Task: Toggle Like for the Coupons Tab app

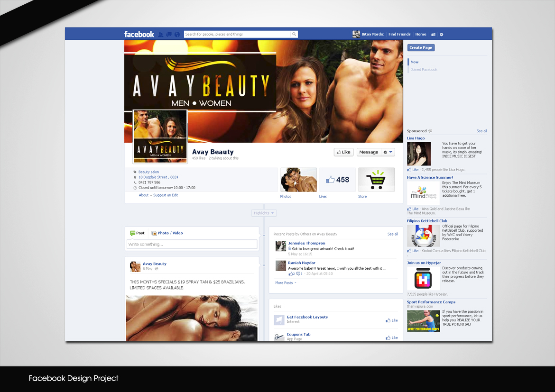Action: (x=391, y=337)
